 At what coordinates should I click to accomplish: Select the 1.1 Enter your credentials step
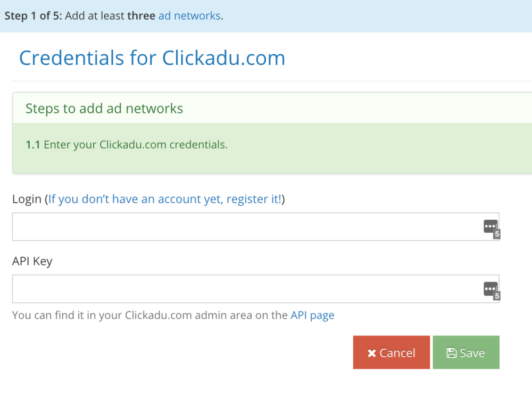click(127, 145)
